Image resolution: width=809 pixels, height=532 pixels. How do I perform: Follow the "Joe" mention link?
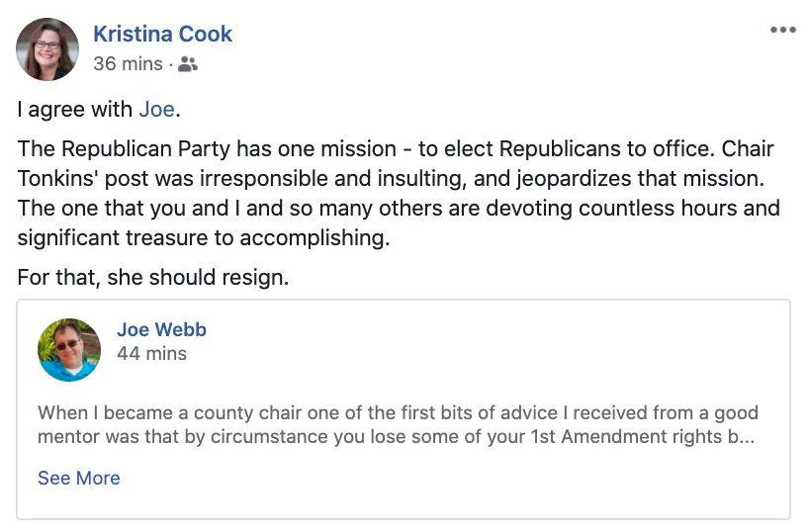[156, 110]
